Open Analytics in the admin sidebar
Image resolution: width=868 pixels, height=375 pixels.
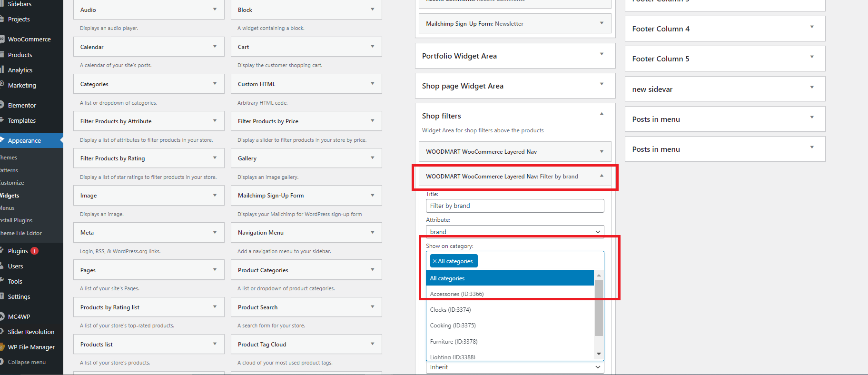(20, 70)
